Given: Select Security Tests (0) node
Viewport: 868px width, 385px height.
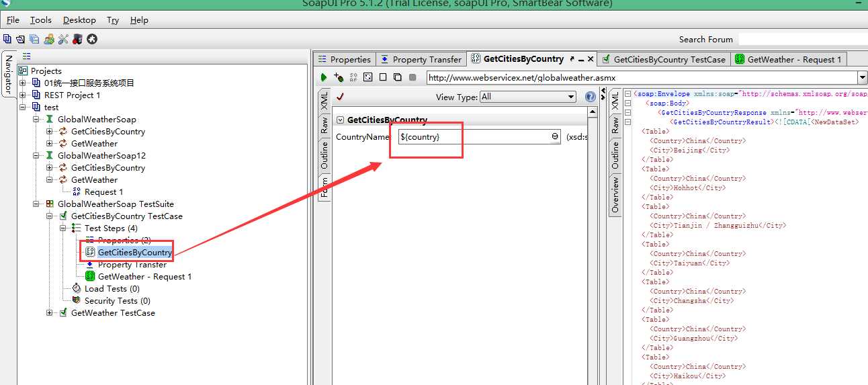Looking at the screenshot, I should pos(117,300).
